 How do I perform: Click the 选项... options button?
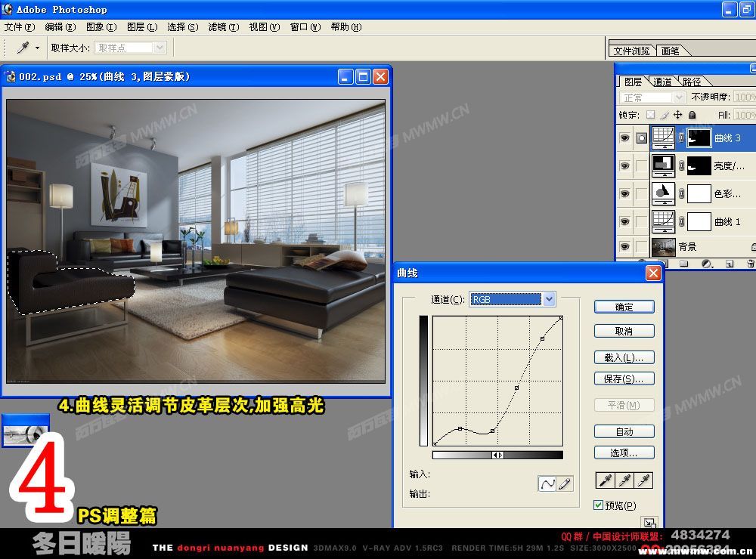624,453
